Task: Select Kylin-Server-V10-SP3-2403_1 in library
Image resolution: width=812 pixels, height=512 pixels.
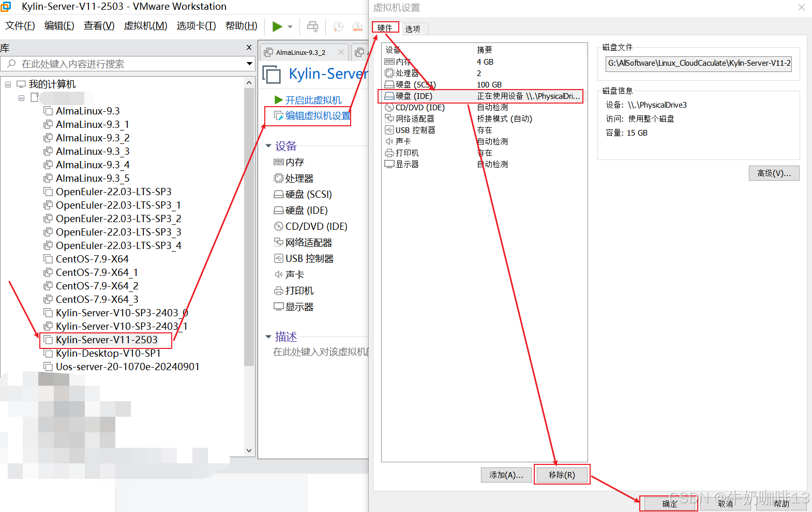Action: [x=122, y=326]
